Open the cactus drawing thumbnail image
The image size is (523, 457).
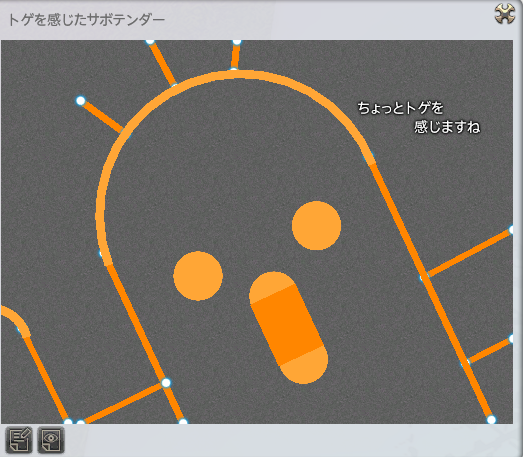[257, 232]
